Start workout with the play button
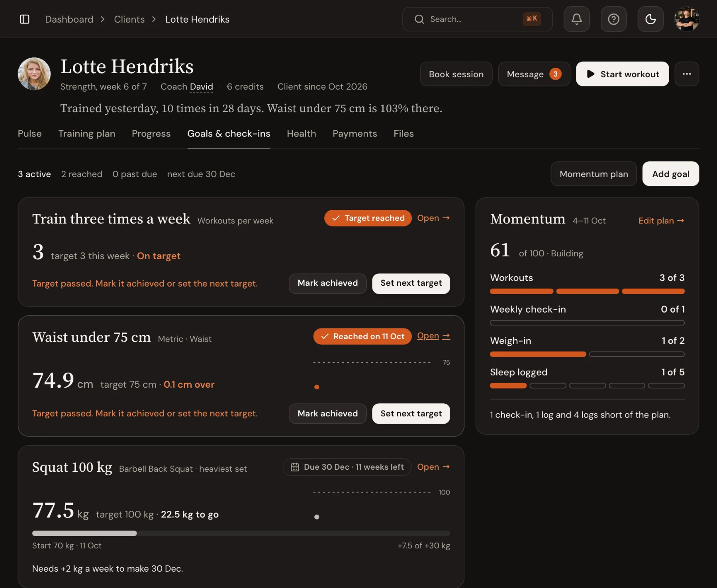The image size is (717, 588). (622, 74)
